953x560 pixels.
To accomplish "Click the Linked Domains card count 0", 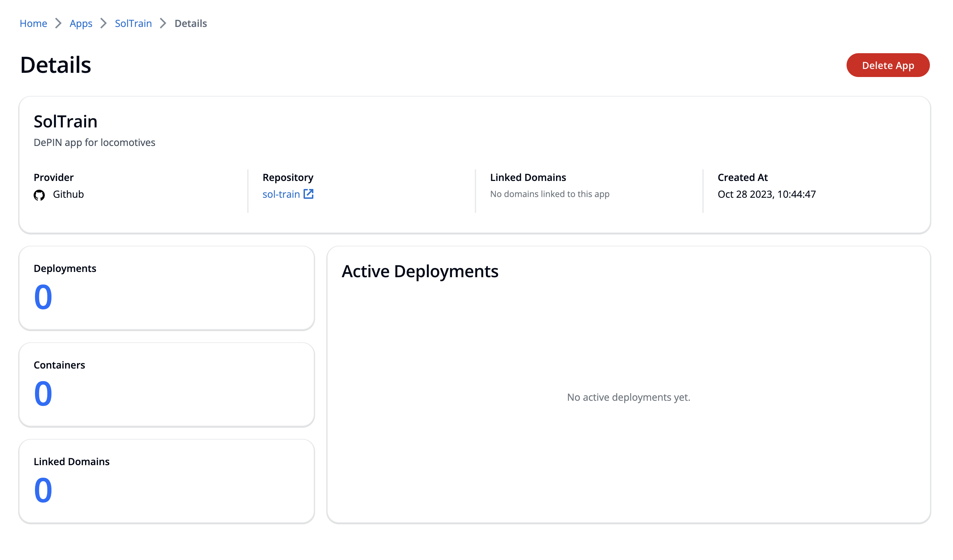I will point(43,490).
